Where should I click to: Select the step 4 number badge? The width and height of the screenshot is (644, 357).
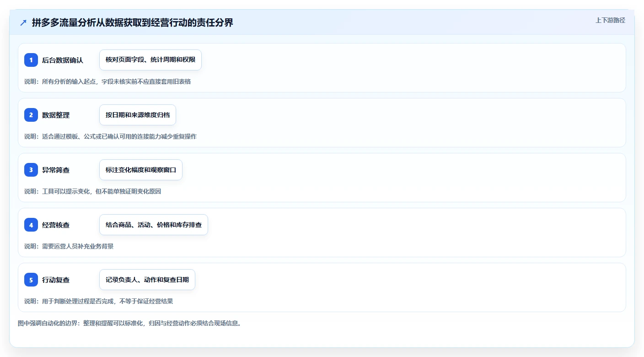[31, 225]
